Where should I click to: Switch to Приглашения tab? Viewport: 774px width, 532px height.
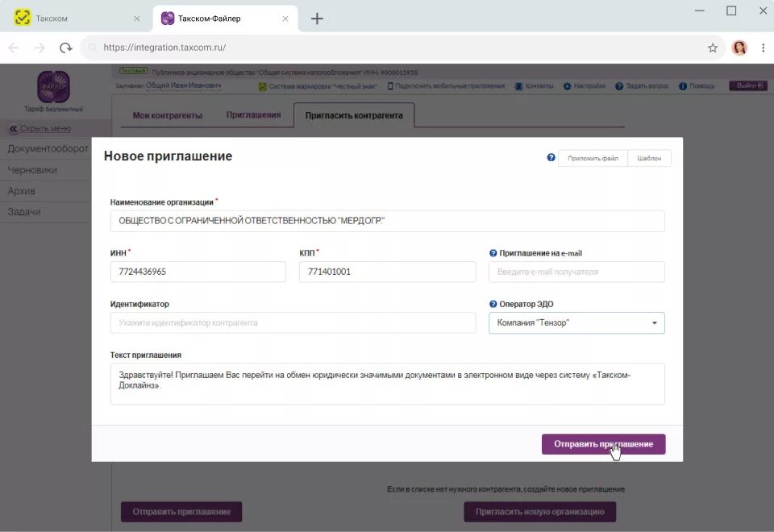(x=254, y=115)
